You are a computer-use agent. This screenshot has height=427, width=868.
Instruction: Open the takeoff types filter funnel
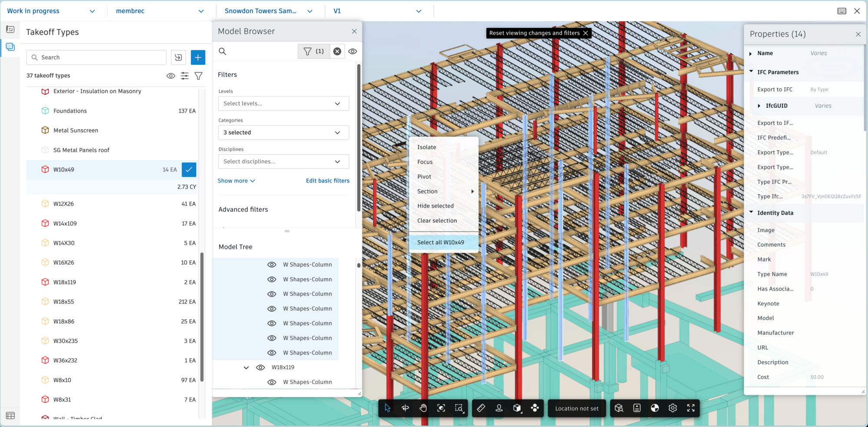198,76
